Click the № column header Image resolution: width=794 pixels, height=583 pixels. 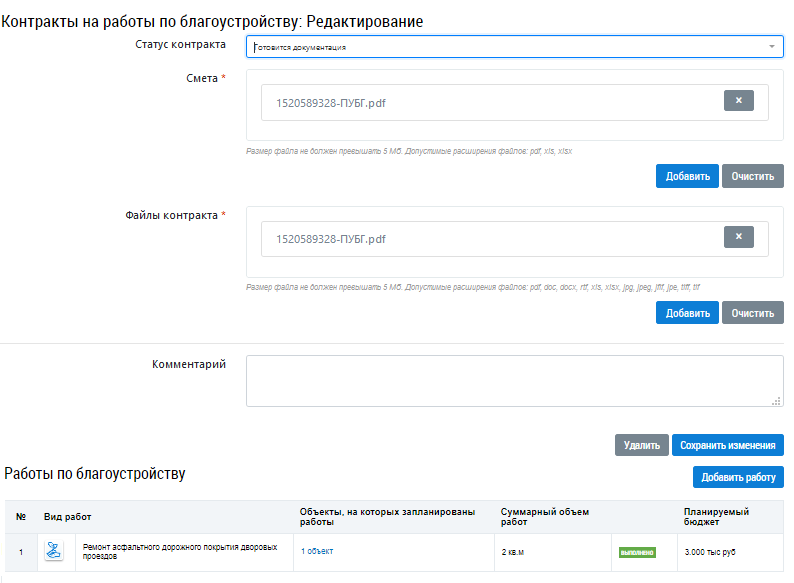[21, 517]
